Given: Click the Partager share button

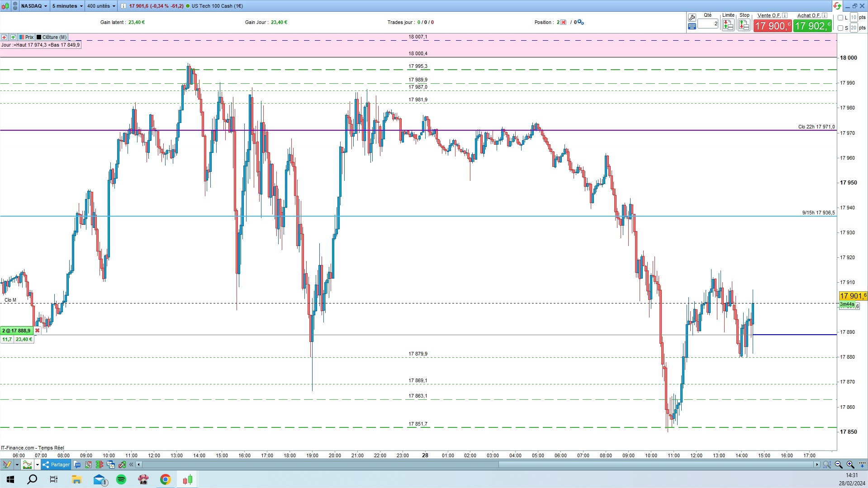Looking at the screenshot, I should click(56, 464).
